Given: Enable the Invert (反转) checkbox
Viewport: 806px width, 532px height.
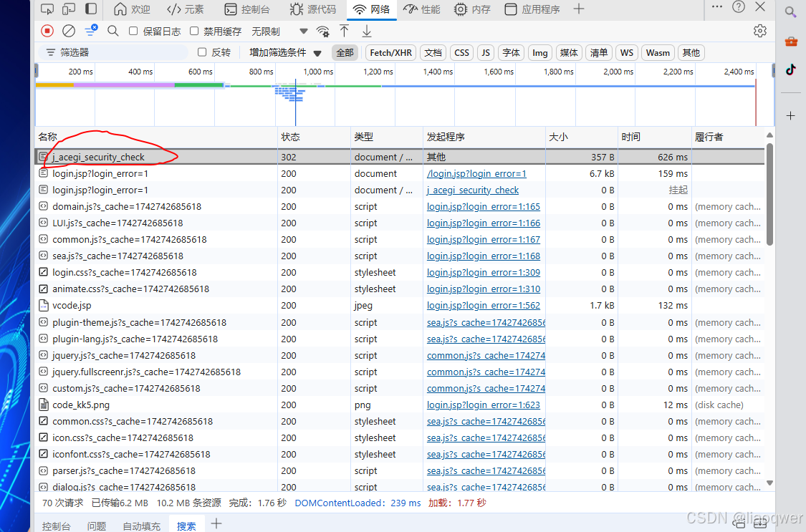Looking at the screenshot, I should tap(202, 52).
